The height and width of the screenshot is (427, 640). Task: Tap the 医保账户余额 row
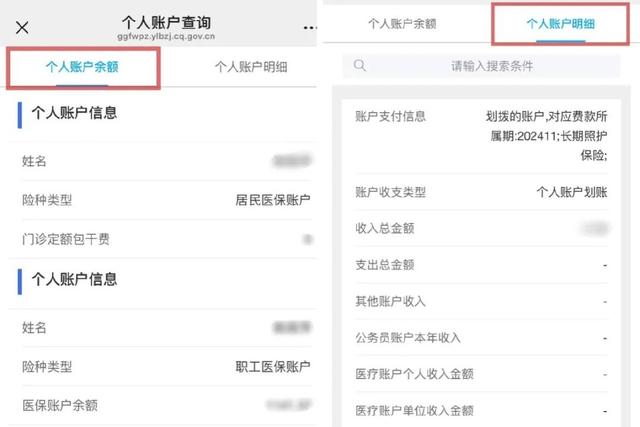click(167, 405)
